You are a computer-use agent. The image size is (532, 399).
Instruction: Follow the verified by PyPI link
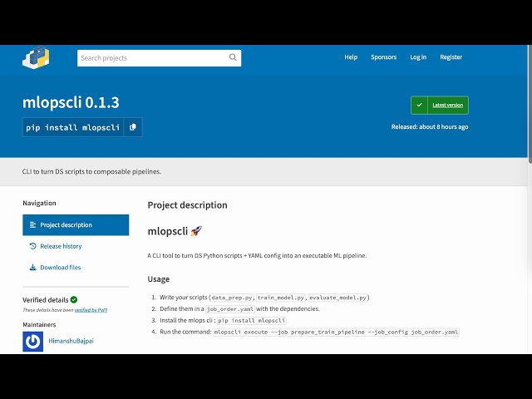click(x=91, y=310)
